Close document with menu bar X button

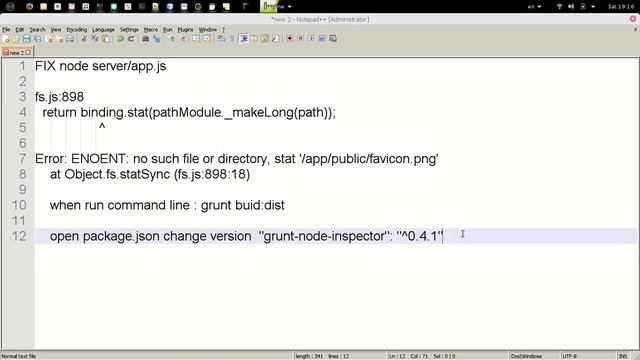[635, 29]
